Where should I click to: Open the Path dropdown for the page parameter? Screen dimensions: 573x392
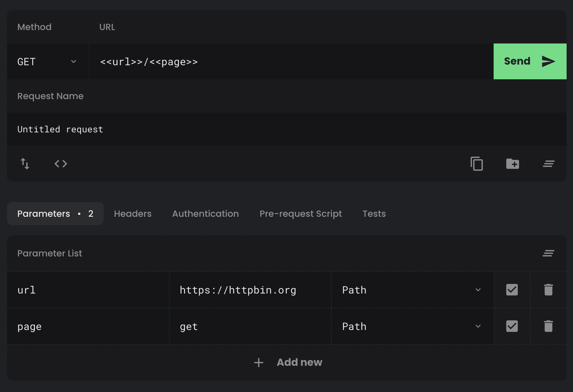pyautogui.click(x=478, y=326)
